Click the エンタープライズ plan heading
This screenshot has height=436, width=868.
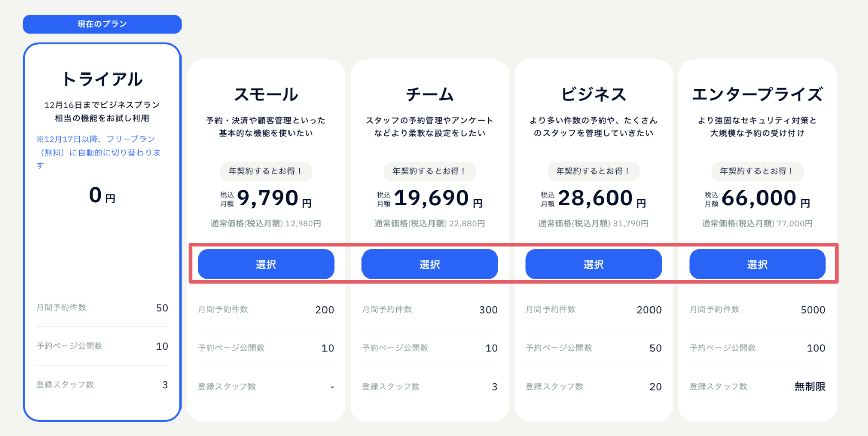pyautogui.click(x=757, y=95)
